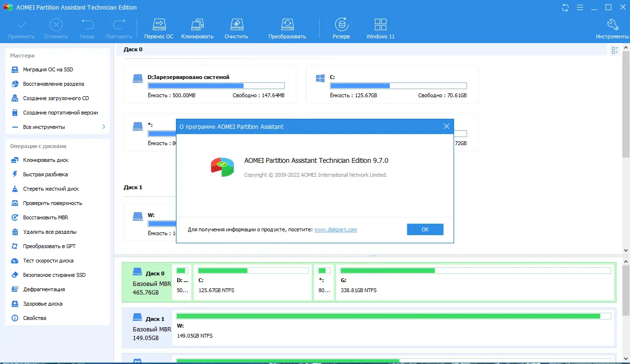Click the Операции с дисками section header

click(38, 146)
